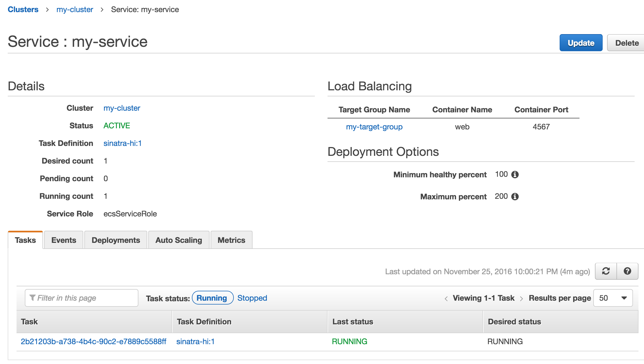
Task: Open task 2b21203b-a738-4b4c-90c2-e7889c5588ff
Action: [x=93, y=341]
